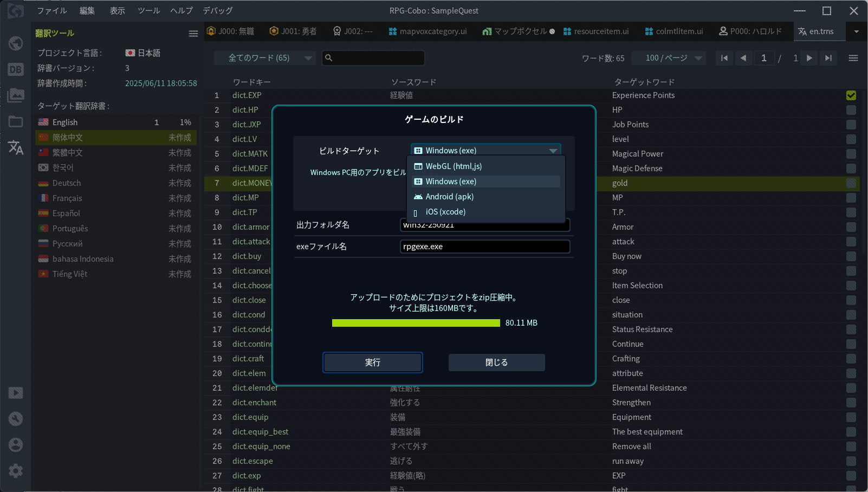Open the translation tool panel hamburger menu
The width and height of the screenshot is (868, 492).
[193, 34]
